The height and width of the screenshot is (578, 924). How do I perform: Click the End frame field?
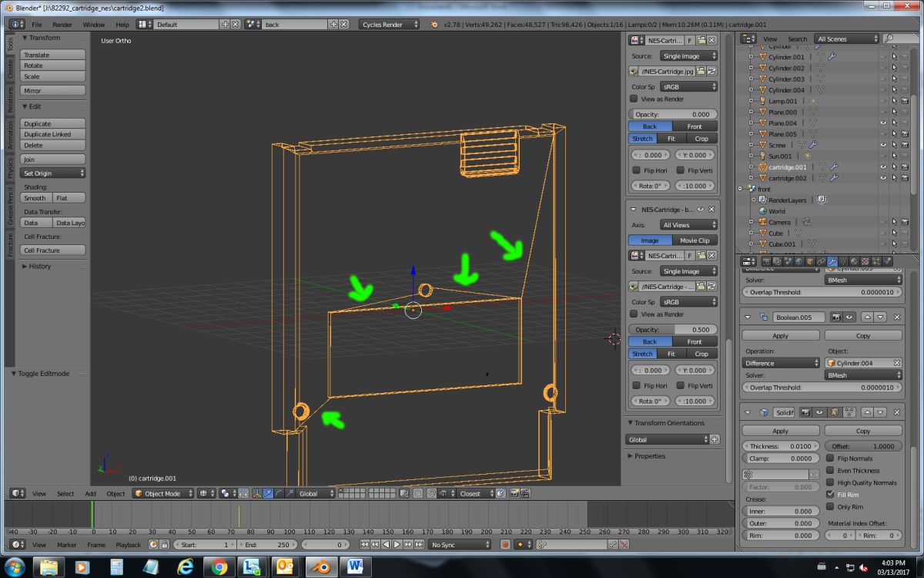pyautogui.click(x=266, y=545)
